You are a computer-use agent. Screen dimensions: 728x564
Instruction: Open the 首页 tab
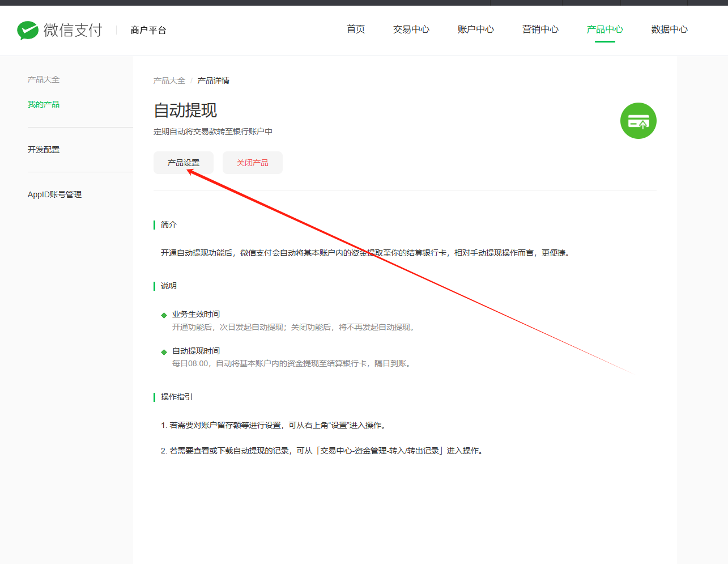click(x=356, y=29)
